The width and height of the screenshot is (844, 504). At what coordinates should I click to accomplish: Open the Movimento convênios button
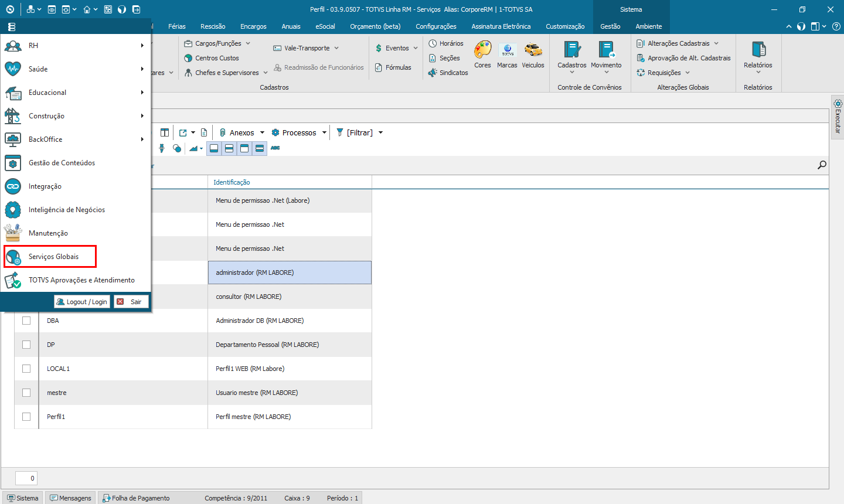606,57
